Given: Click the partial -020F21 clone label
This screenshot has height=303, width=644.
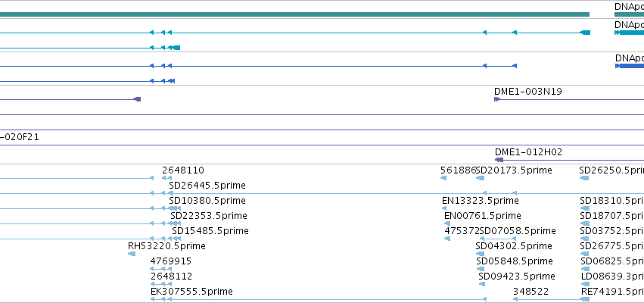Looking at the screenshot, I should point(20,137).
